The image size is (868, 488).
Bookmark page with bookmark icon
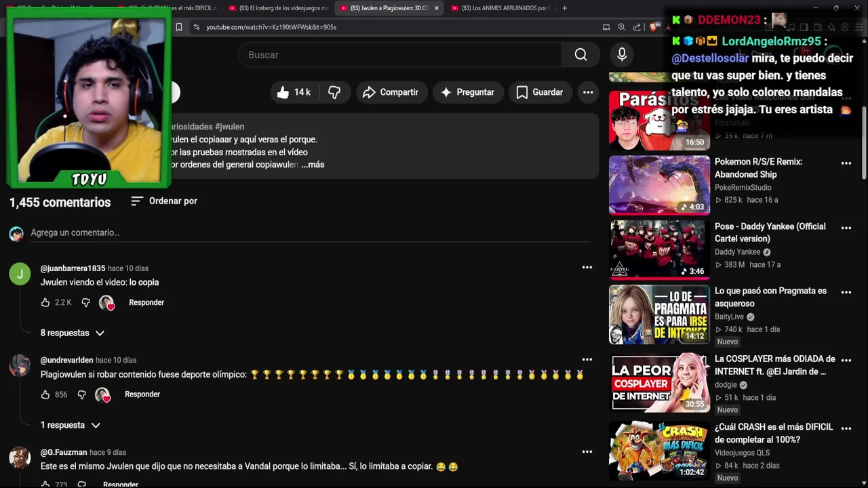(179, 27)
